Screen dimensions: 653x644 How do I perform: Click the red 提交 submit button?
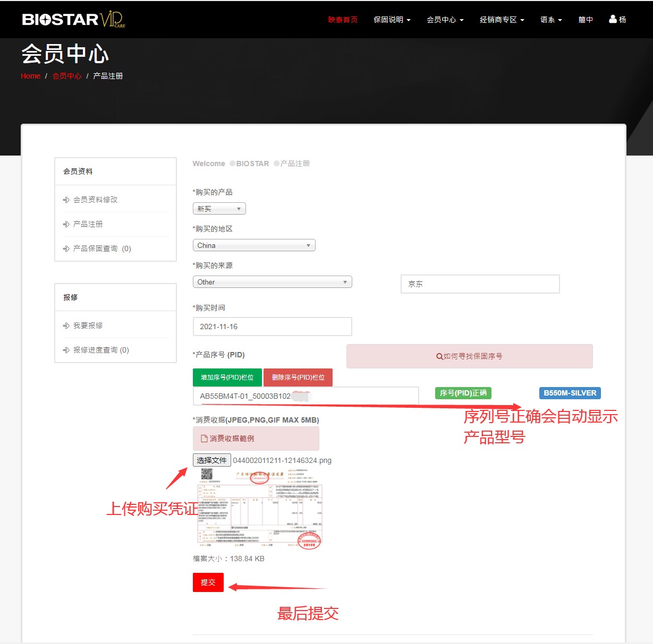[x=208, y=582]
